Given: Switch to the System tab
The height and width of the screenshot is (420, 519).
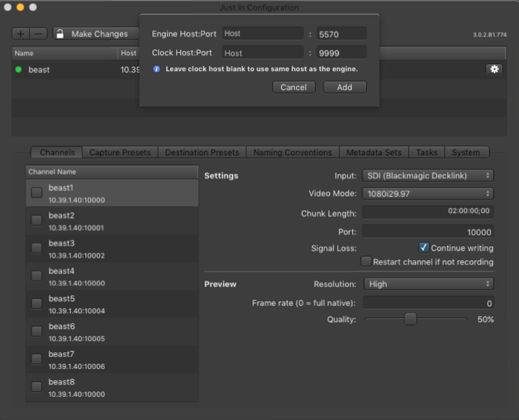Looking at the screenshot, I should [x=466, y=152].
